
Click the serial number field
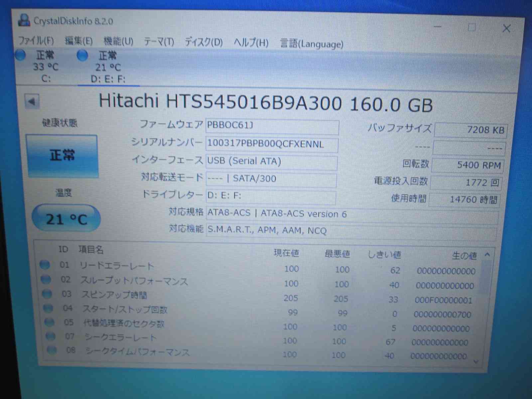[272, 144]
